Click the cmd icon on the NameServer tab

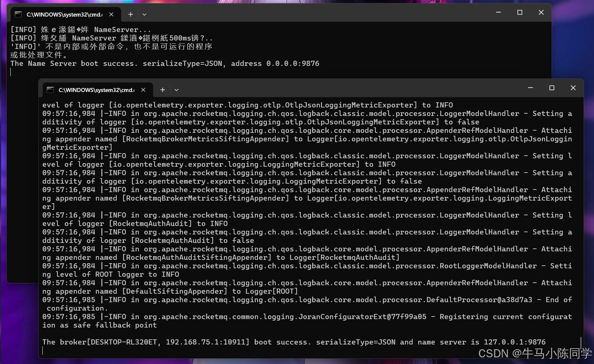[x=18, y=14]
